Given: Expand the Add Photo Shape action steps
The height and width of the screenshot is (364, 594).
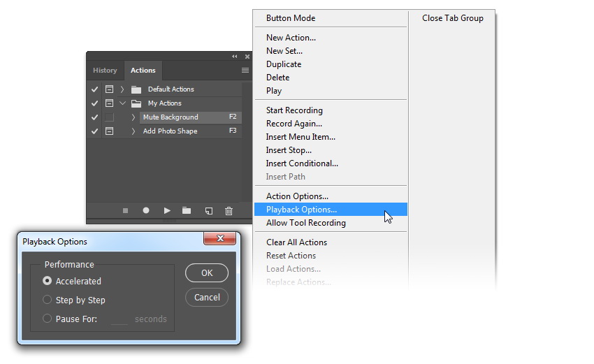Looking at the screenshot, I should click(x=133, y=131).
